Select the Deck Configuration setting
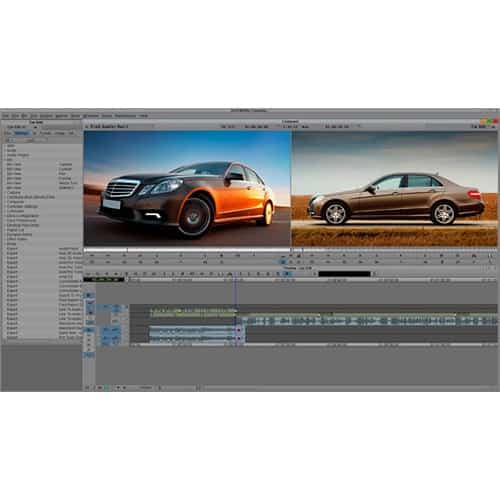 click(43, 216)
